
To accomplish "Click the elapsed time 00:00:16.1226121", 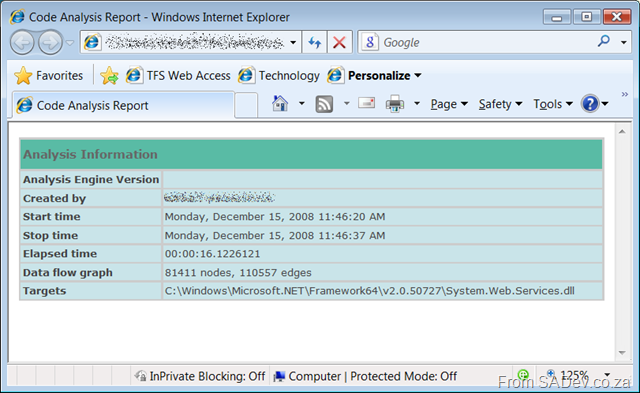I will [x=212, y=254].
